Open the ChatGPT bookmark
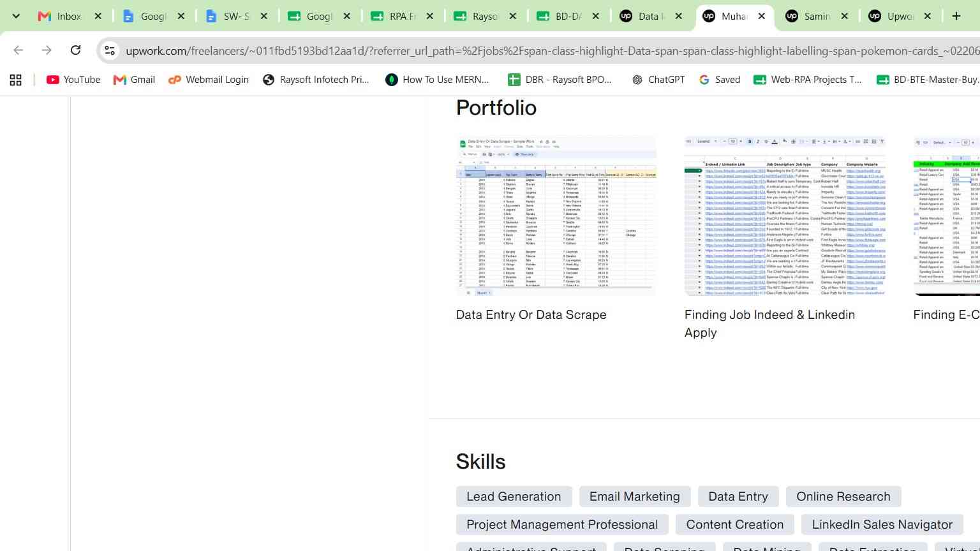Screen dimensions: 980x551 click(x=658, y=80)
